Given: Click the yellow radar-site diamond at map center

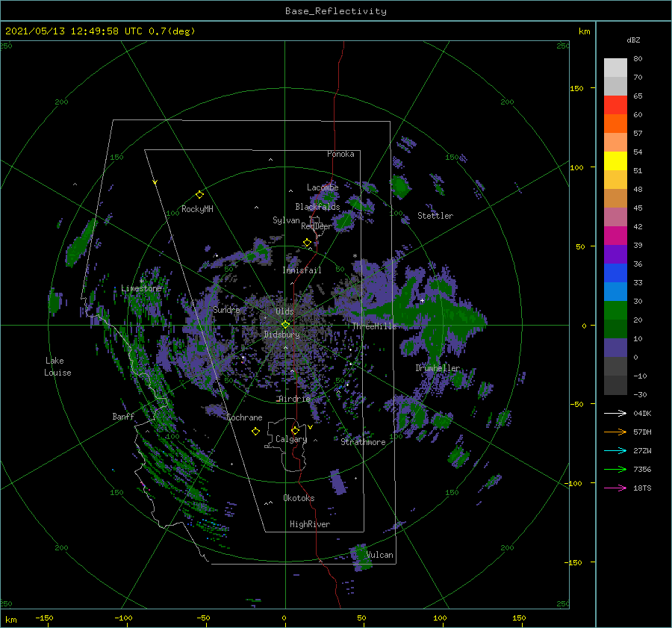Looking at the screenshot, I should pos(285,325).
